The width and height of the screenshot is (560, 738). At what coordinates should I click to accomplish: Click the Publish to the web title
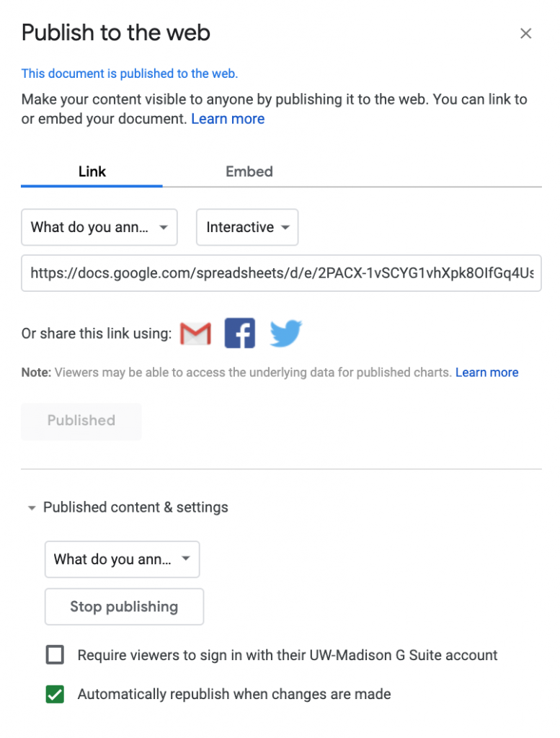pyautogui.click(x=116, y=32)
